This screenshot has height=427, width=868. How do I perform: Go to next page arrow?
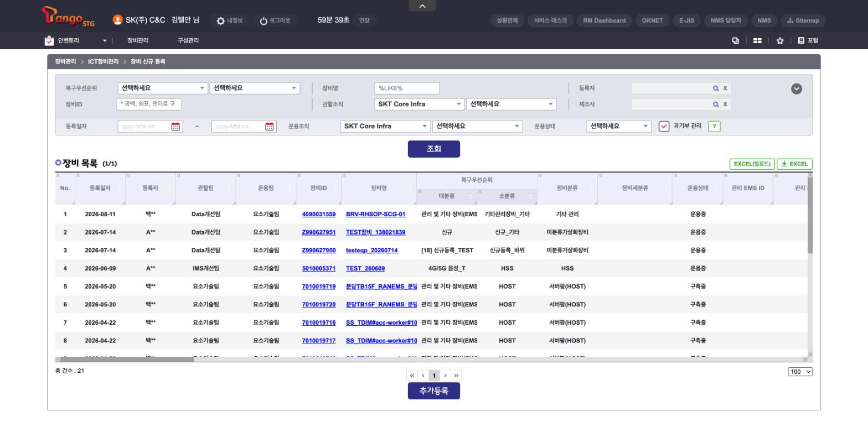[446, 376]
